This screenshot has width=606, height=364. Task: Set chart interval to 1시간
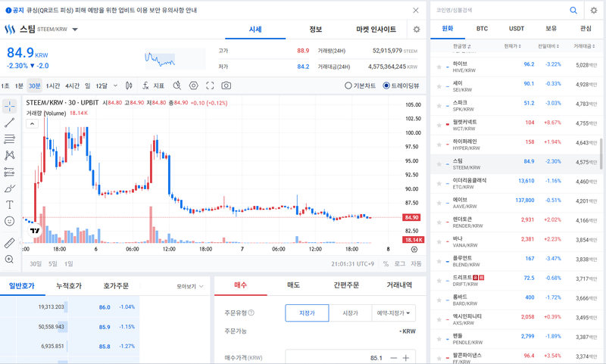pyautogui.click(x=53, y=86)
